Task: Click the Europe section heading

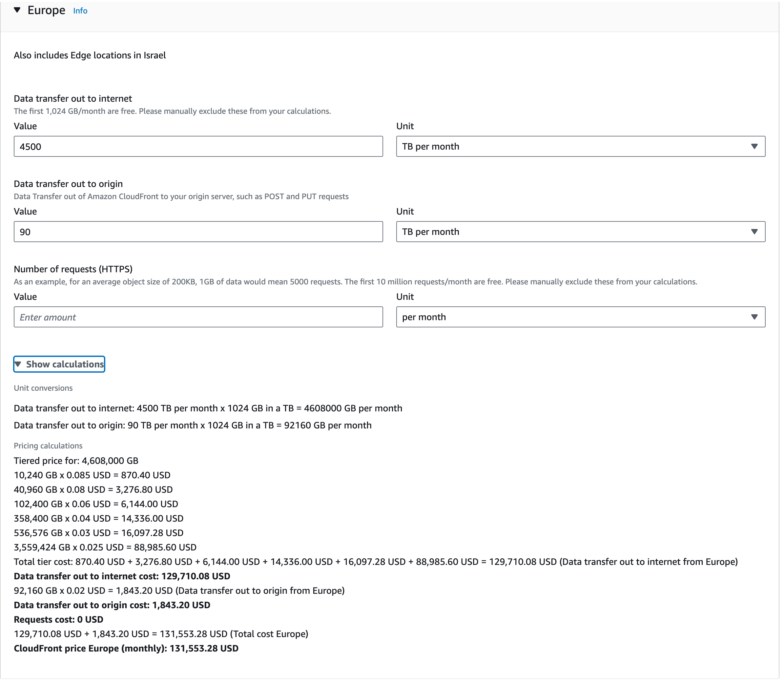Action: [46, 10]
